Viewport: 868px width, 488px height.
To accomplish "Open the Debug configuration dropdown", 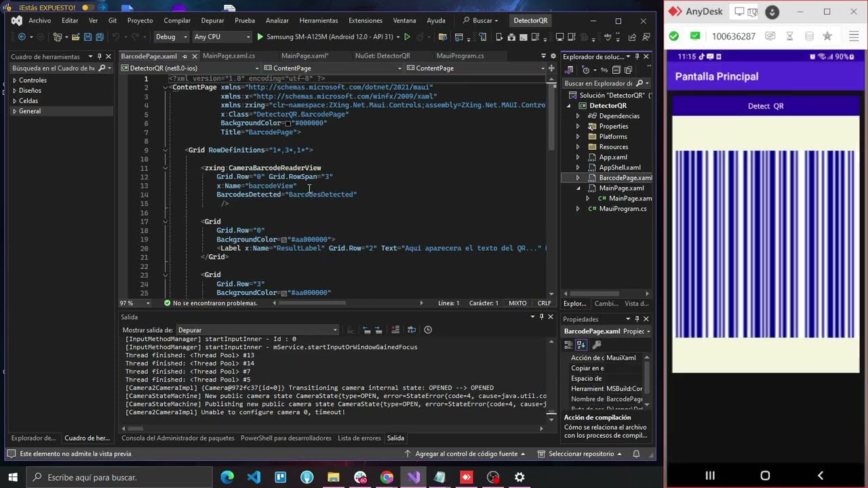I will 170,37.
